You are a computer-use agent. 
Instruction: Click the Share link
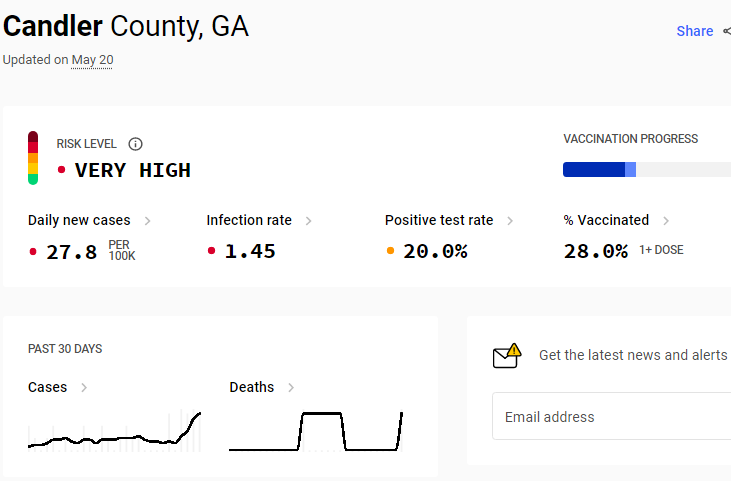tap(695, 31)
